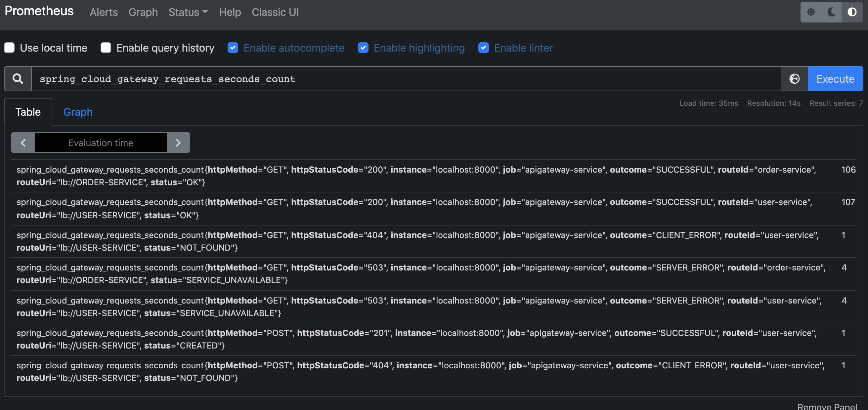868x410 pixels.
Task: Click the magnifying glass in the query bar
Action: pyautogui.click(x=18, y=78)
